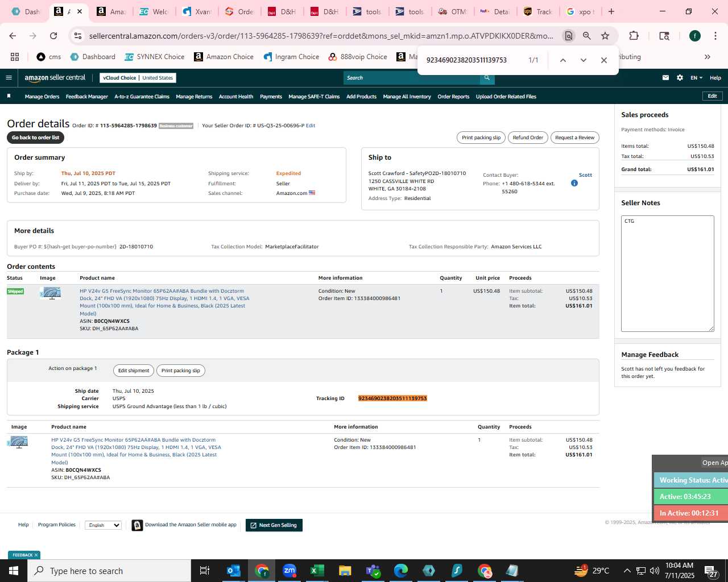This screenshot has width=728, height=582.
Task: Click Request a Review button
Action: coord(574,138)
